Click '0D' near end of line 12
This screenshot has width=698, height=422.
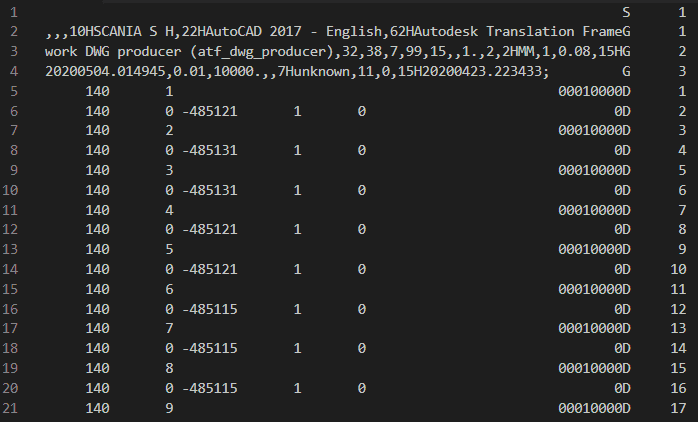pos(622,229)
